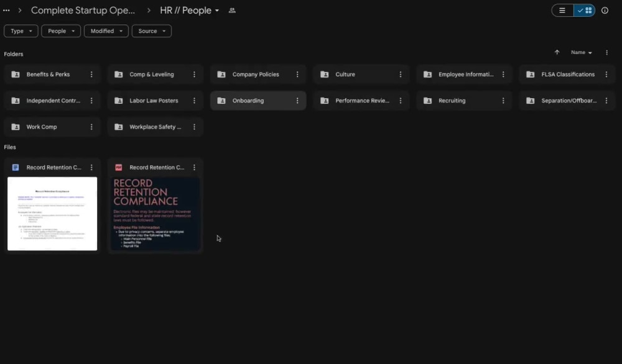This screenshot has height=364, width=622.
Task: Open the Source filter dropdown
Action: (152, 31)
